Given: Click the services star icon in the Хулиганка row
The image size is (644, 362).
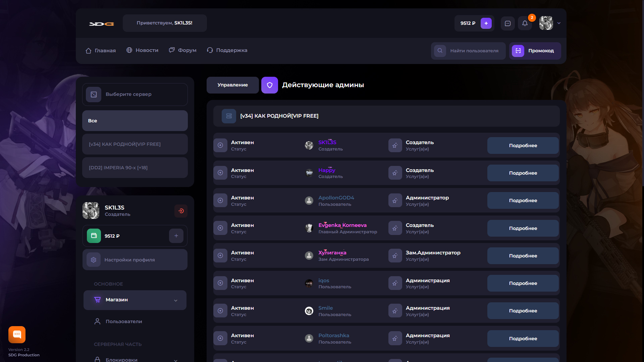Looking at the screenshot, I should (x=395, y=256).
